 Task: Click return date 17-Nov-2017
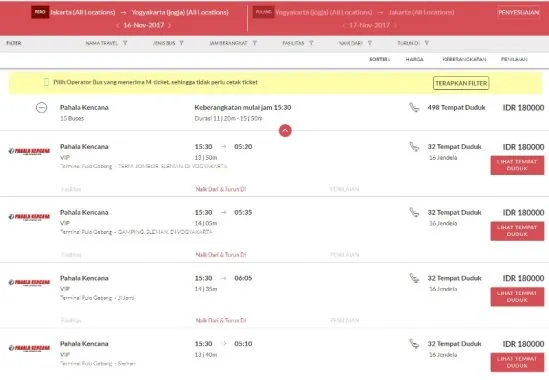pyautogui.click(x=369, y=25)
